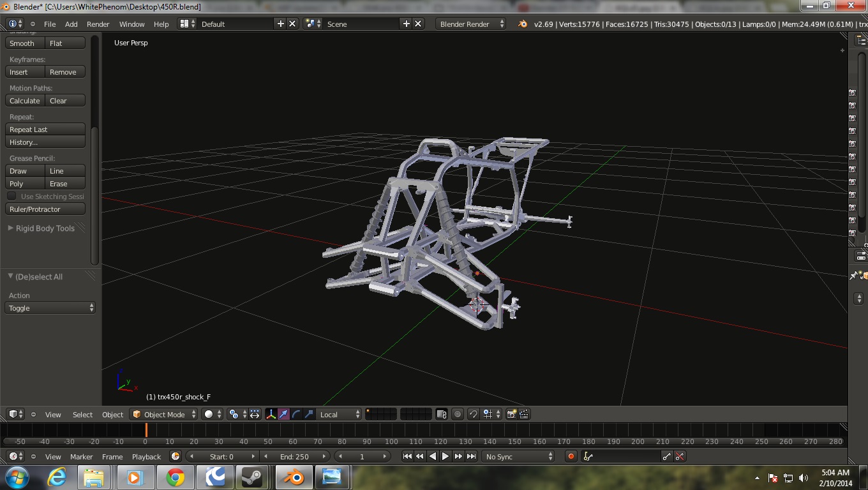Viewport: 868px width, 490px height.
Task: Click the current frame field
Action: [x=362, y=456]
